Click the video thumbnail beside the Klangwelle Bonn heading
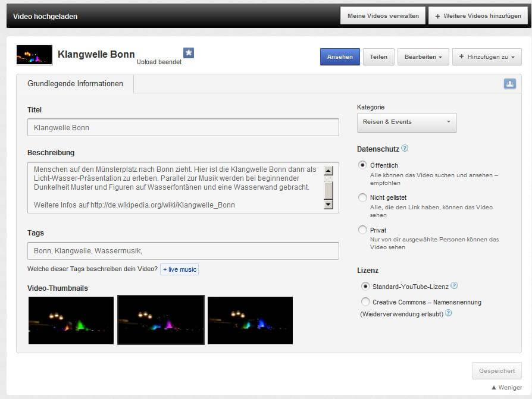 [x=35, y=55]
